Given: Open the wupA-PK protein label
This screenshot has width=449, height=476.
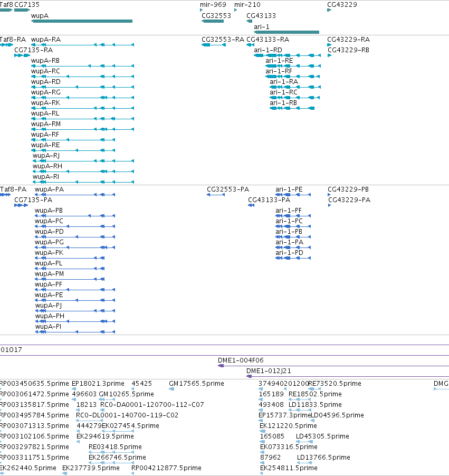Looking at the screenshot, I should 49,253.
